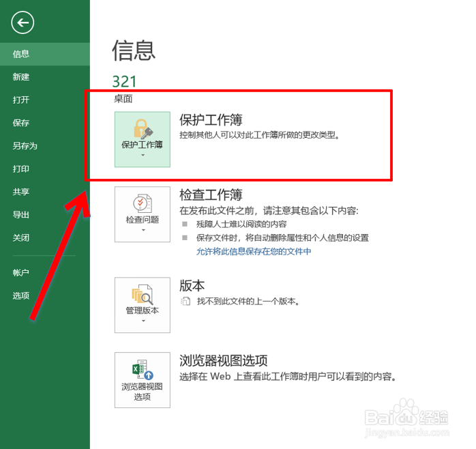The height and width of the screenshot is (449, 476).
Task: Click the 版本 section heading
Action: pos(192,285)
